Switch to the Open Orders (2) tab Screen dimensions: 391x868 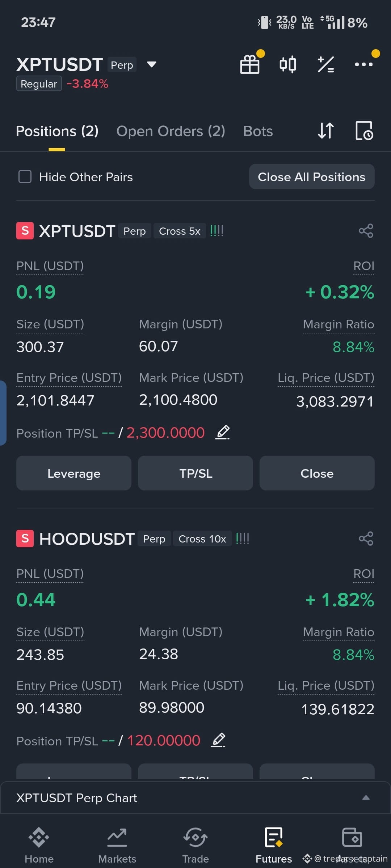[x=171, y=131]
